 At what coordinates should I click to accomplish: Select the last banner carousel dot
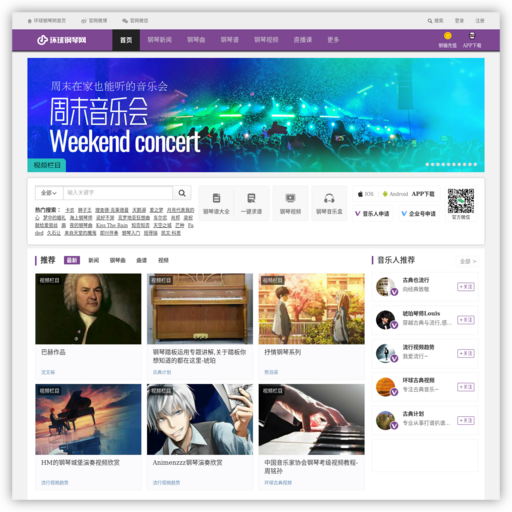[x=475, y=164]
